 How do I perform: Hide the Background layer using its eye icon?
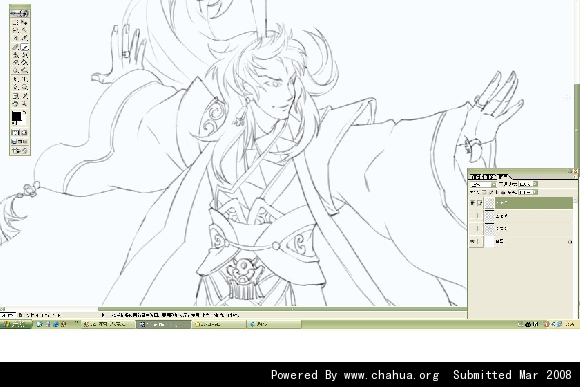pyautogui.click(x=472, y=241)
